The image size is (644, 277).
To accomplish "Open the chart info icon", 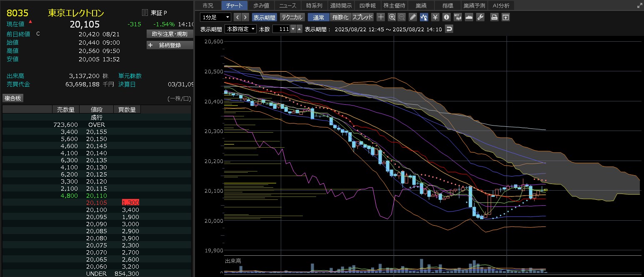I will 447,17.
